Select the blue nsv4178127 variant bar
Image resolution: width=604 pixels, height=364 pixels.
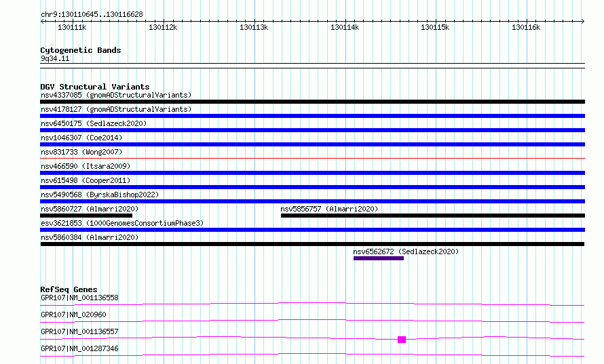coord(313,116)
